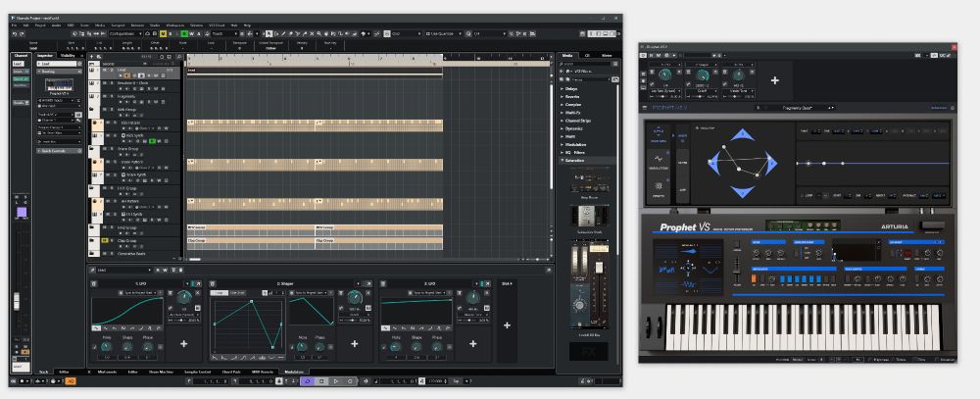
Task: Add a quick control slot in plugin header
Action: (x=774, y=79)
